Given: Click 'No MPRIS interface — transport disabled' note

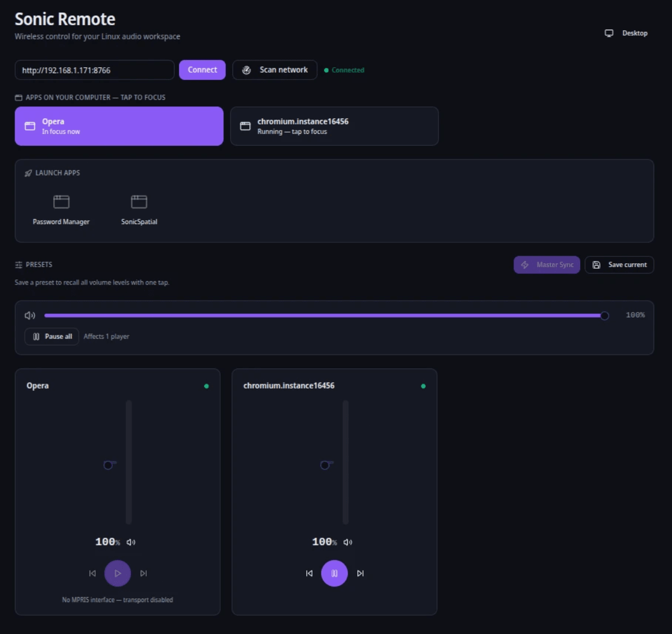Looking at the screenshot, I should [x=118, y=600].
